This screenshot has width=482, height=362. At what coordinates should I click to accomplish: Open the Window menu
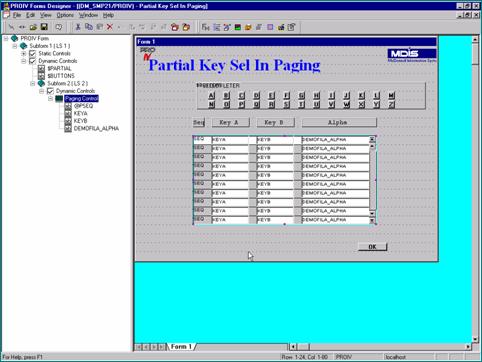coord(88,15)
